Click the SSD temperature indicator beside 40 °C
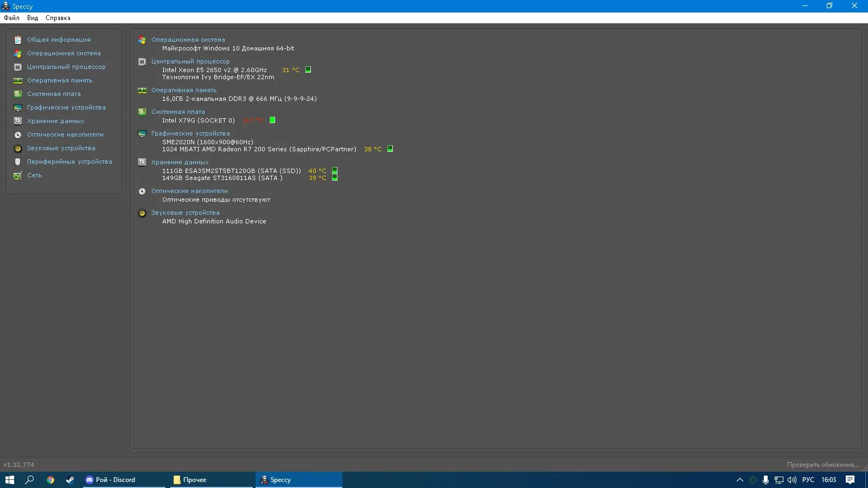868x488 pixels. [x=335, y=170]
